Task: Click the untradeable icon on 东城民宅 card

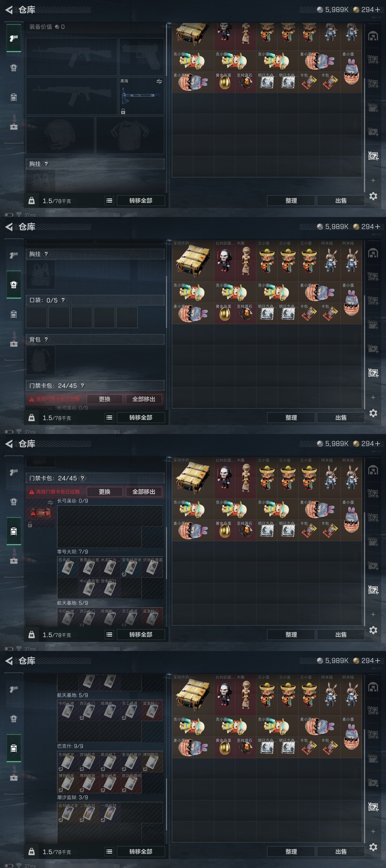Action: coord(61,769)
